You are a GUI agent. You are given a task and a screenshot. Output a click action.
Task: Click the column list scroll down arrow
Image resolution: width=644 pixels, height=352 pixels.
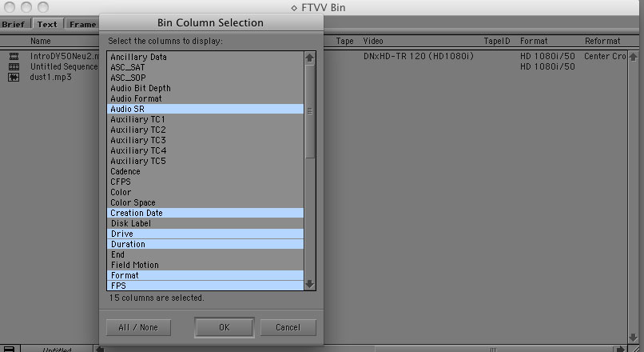pyautogui.click(x=310, y=284)
